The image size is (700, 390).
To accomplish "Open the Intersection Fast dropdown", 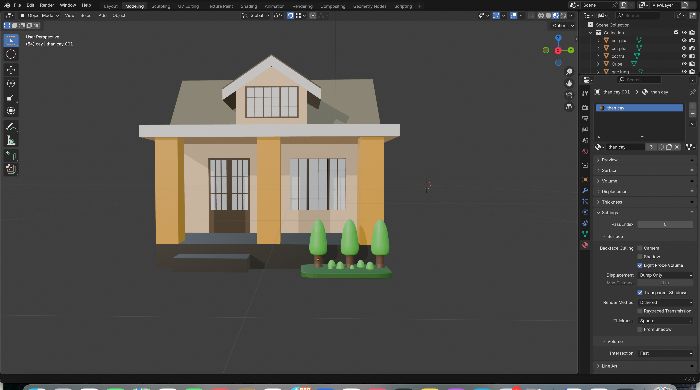I will [665, 353].
